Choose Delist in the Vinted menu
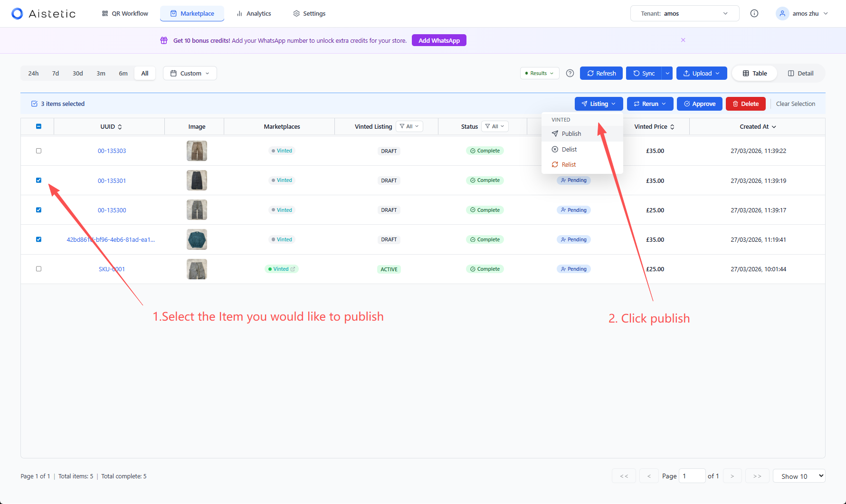Viewport: 846px width, 504px height. pos(582,149)
